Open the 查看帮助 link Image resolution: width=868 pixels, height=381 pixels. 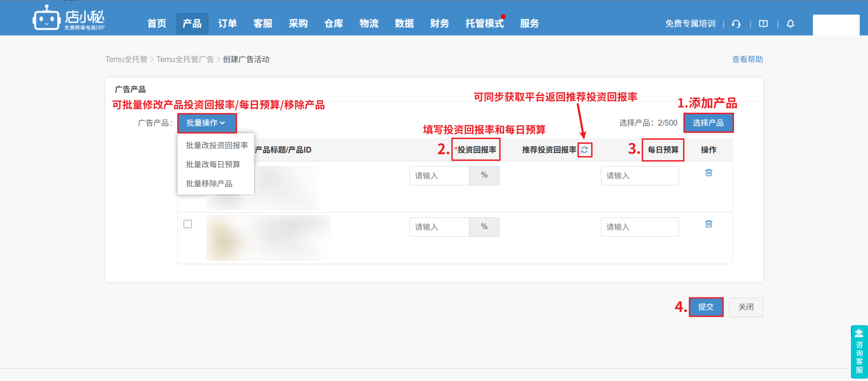point(747,59)
